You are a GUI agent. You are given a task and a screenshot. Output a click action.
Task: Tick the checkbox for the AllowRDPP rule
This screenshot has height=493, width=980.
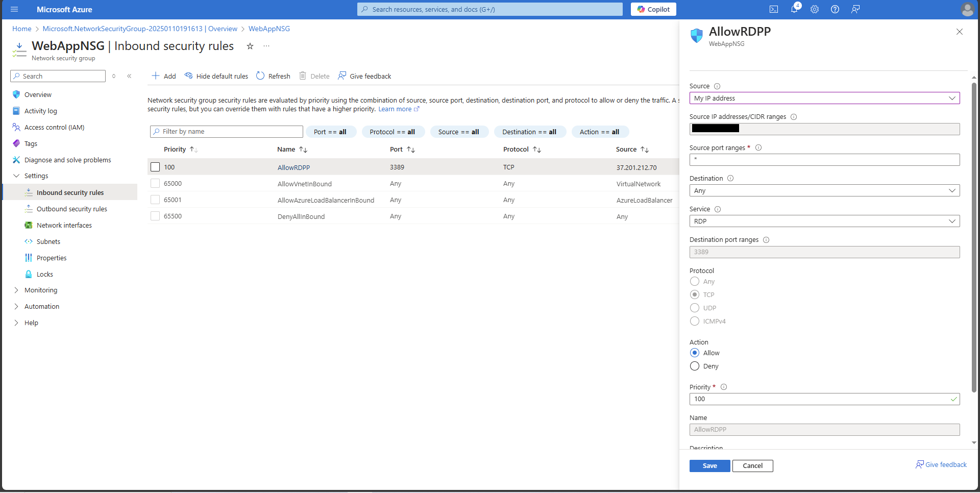point(155,167)
